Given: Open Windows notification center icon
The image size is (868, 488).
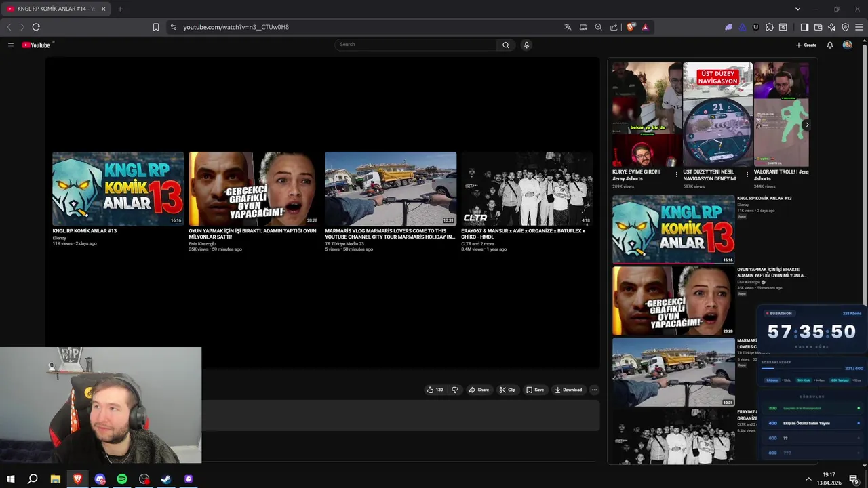Looking at the screenshot, I should click(x=854, y=479).
